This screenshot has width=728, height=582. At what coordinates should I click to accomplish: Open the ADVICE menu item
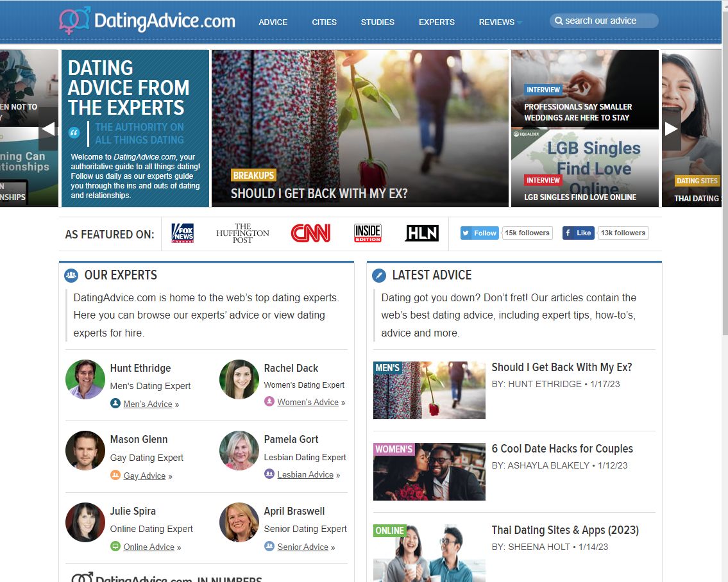[x=273, y=22]
